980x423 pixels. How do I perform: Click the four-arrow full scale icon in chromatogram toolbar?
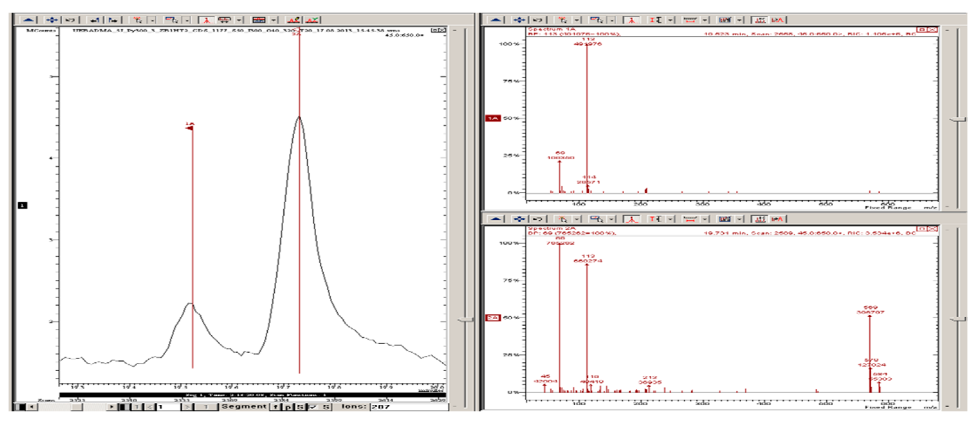52,20
